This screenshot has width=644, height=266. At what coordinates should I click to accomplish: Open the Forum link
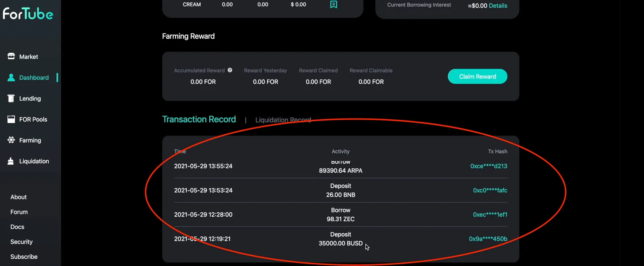pyautogui.click(x=19, y=212)
